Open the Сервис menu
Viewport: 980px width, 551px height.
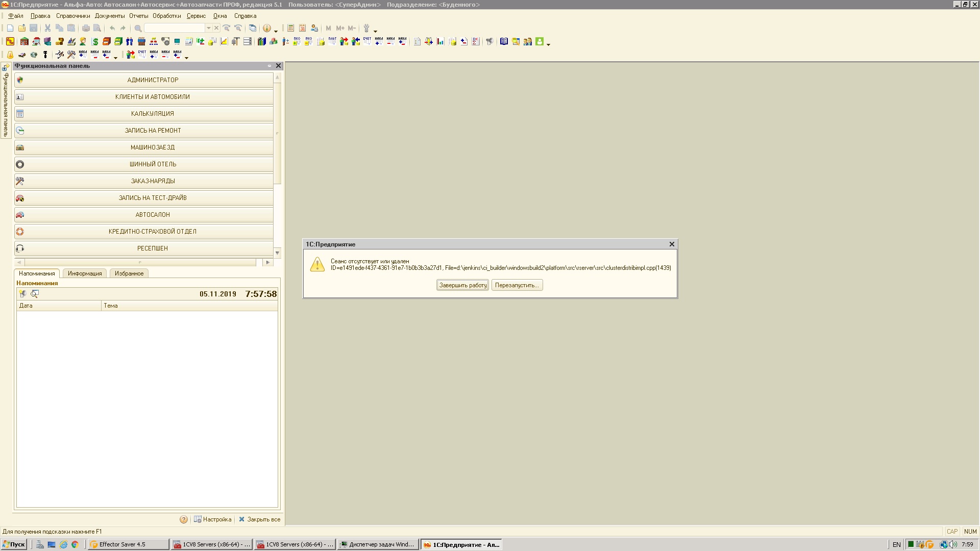[x=196, y=16]
